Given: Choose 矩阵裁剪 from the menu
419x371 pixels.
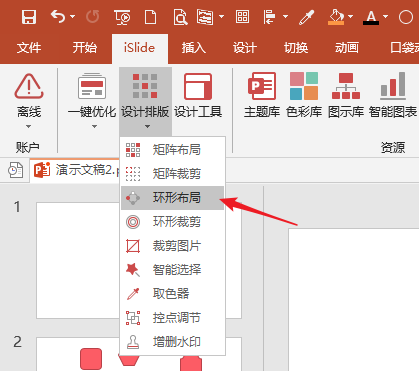Looking at the screenshot, I should [172, 174].
